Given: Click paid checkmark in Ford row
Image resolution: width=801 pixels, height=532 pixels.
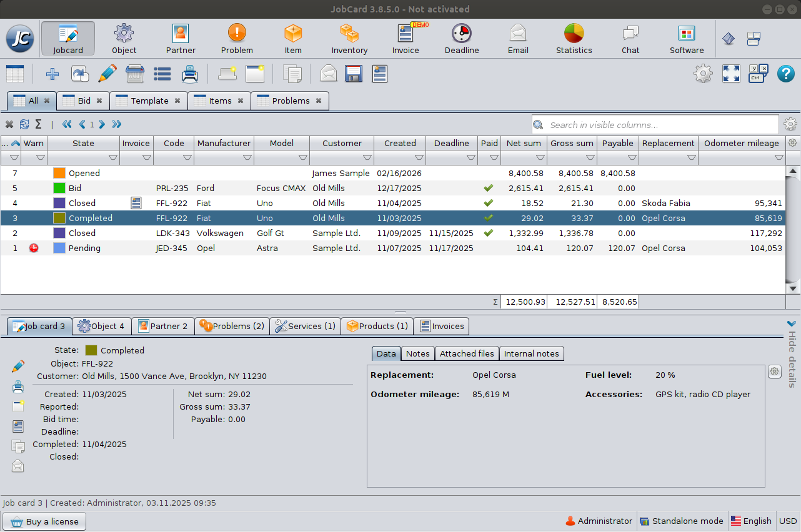Looking at the screenshot, I should point(489,188).
